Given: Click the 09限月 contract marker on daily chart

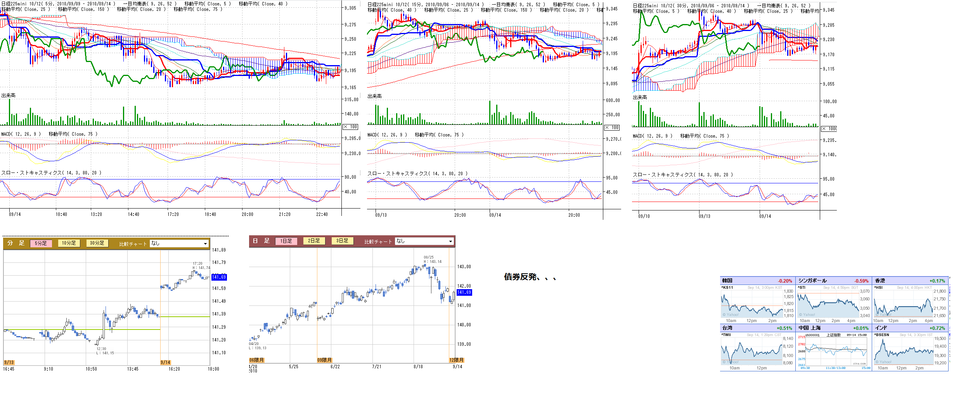Looking at the screenshot, I should (324, 360).
